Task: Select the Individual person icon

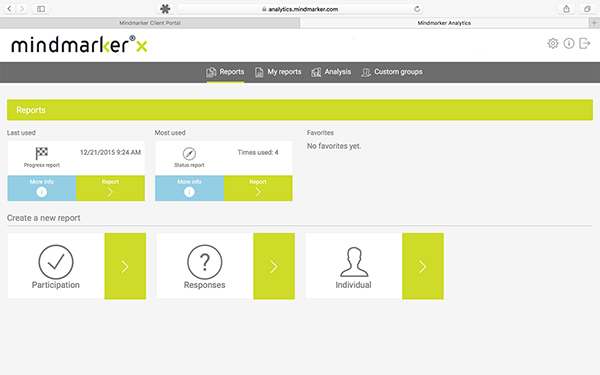Action: tap(354, 262)
